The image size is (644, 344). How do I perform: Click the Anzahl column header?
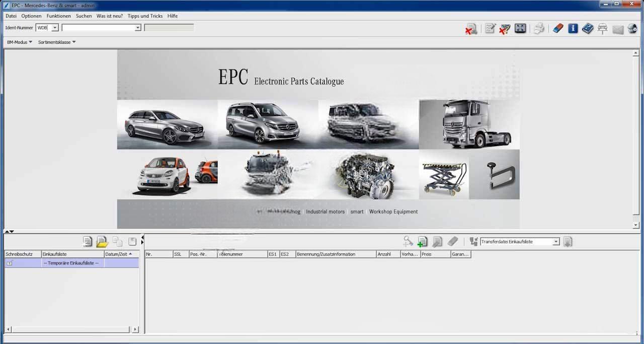tap(388, 254)
